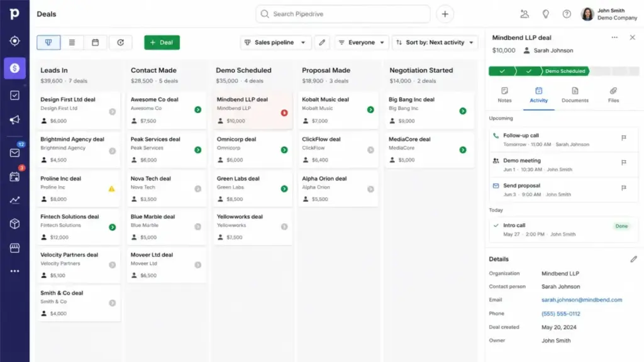
Task: Switch to list view
Action: coord(72,42)
